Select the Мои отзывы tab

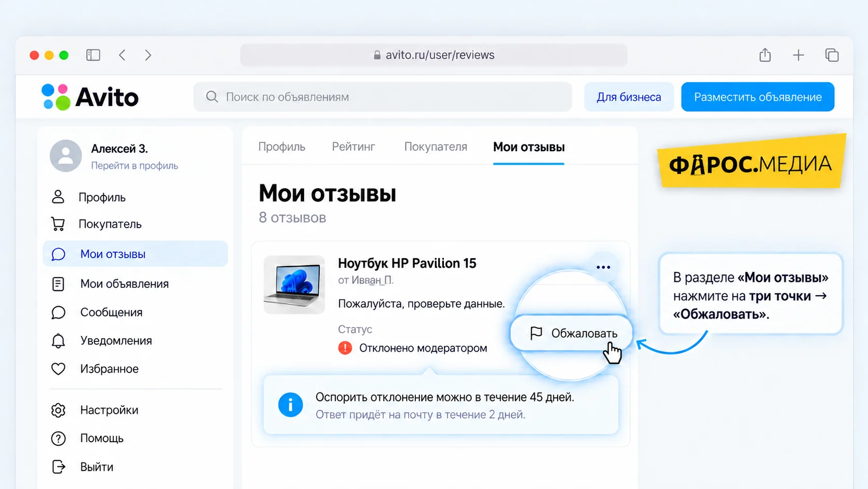click(528, 147)
